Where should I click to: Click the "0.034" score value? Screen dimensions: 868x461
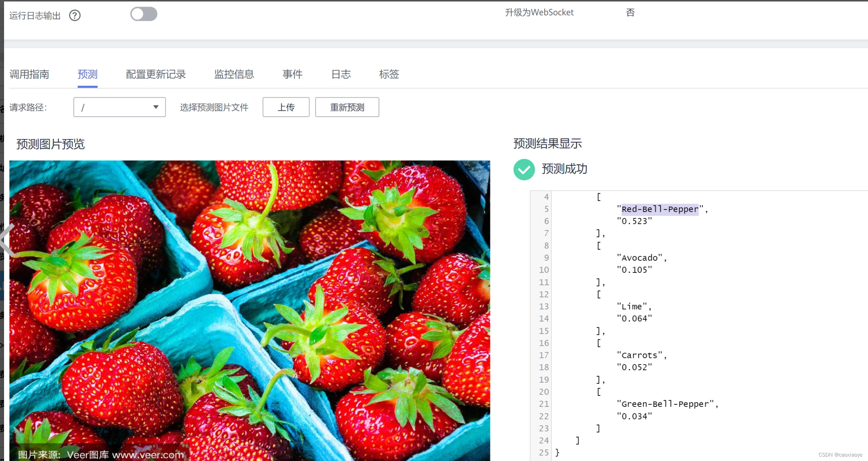(x=634, y=416)
